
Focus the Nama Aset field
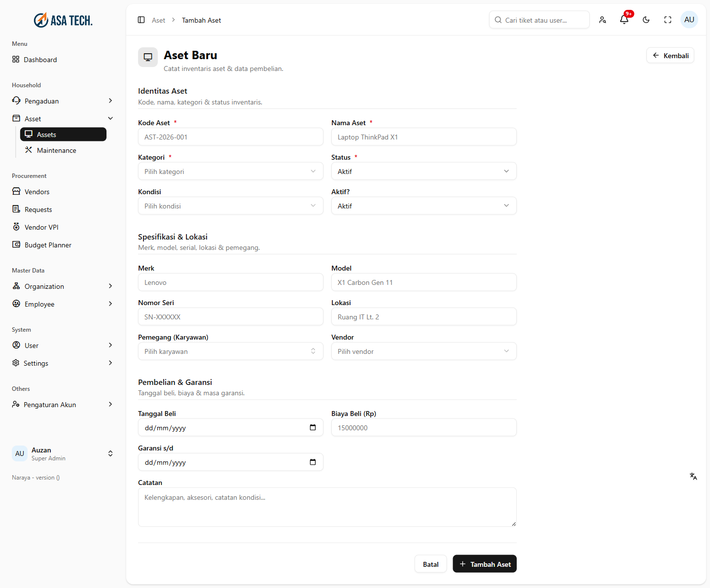(x=424, y=137)
